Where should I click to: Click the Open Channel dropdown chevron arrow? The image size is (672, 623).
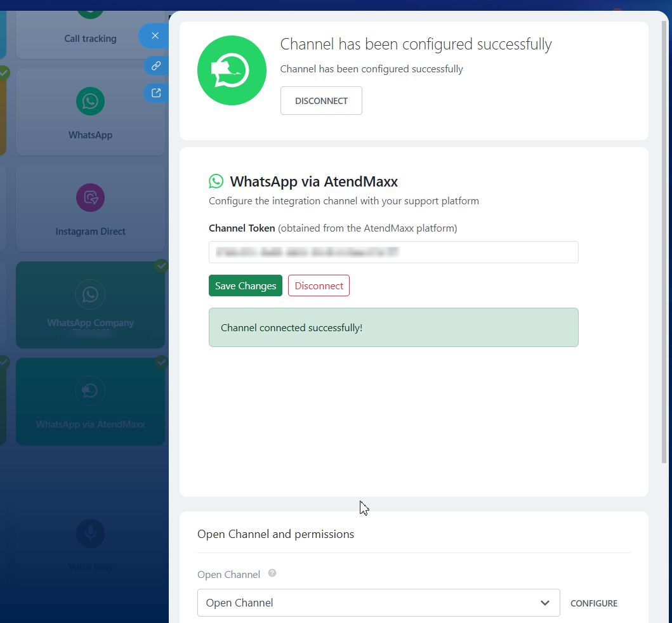(x=544, y=603)
